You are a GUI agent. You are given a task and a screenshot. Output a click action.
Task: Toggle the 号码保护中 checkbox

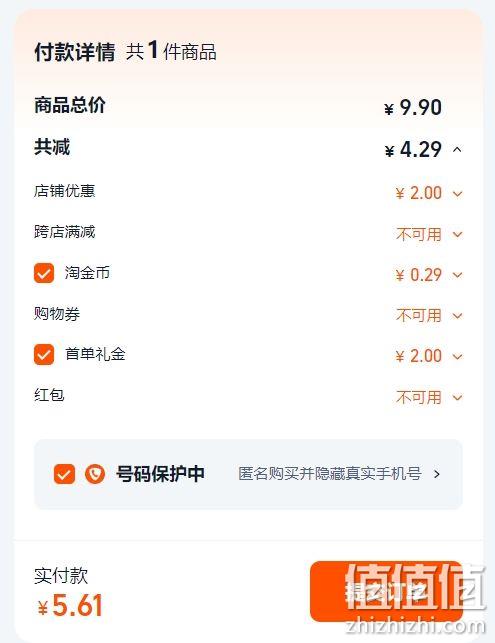[64, 474]
